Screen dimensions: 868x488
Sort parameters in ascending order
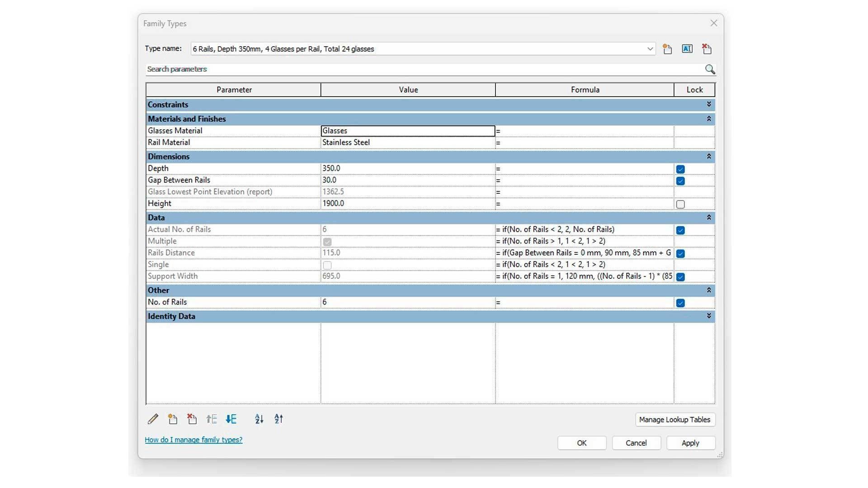pos(259,419)
